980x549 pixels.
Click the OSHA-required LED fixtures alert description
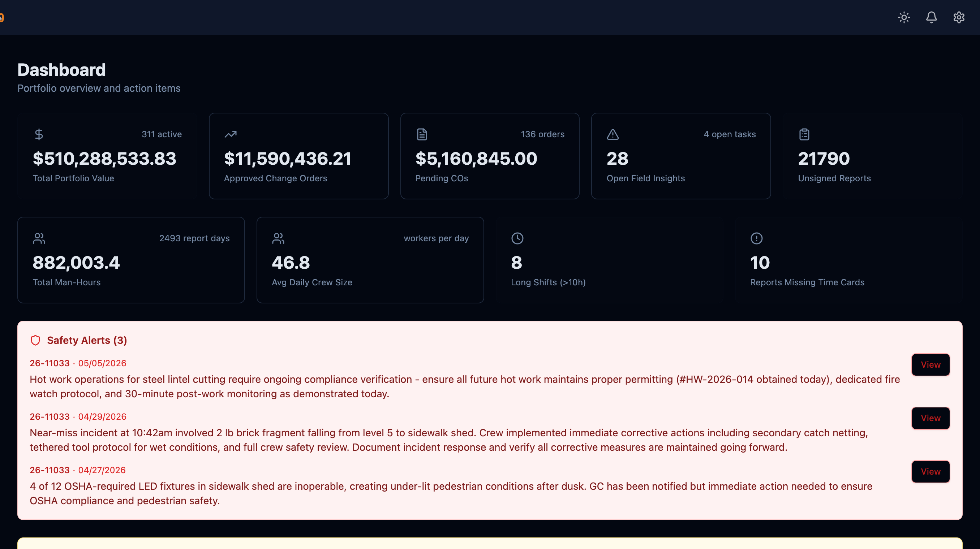pos(451,493)
